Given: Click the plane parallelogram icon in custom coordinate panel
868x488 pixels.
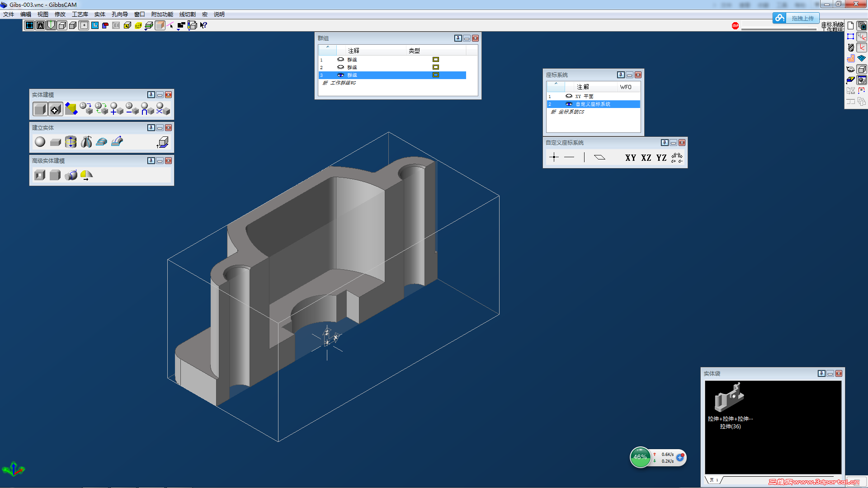Looking at the screenshot, I should point(599,157).
